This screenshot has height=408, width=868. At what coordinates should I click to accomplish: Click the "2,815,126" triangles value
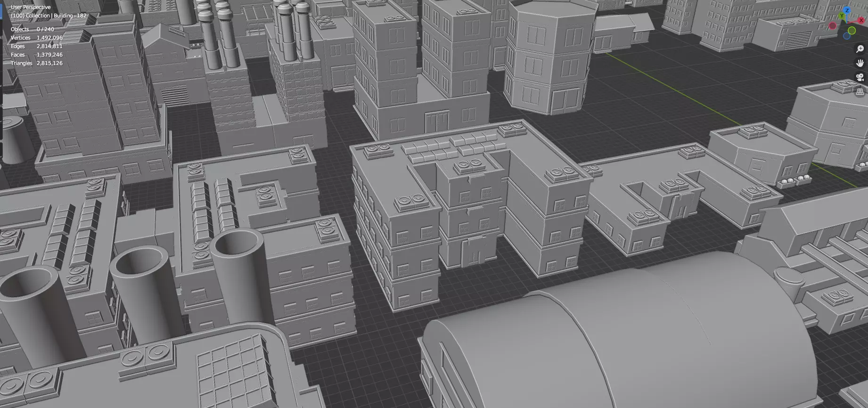click(x=49, y=63)
